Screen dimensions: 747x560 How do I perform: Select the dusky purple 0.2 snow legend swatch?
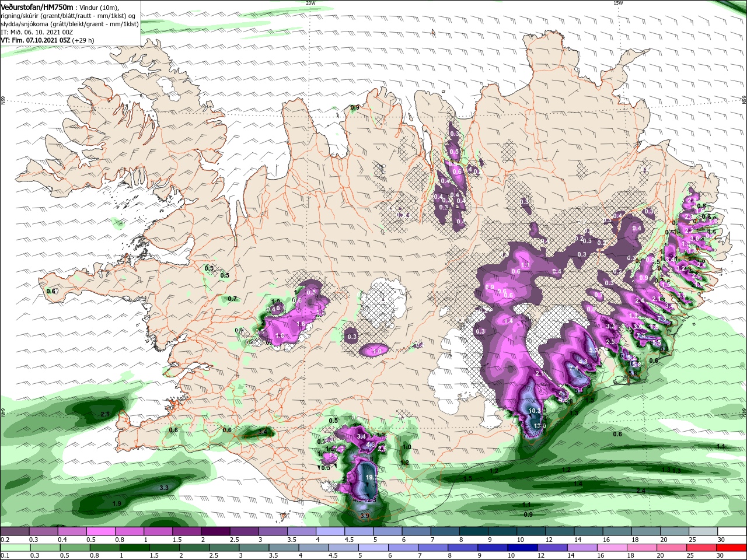click(15, 531)
